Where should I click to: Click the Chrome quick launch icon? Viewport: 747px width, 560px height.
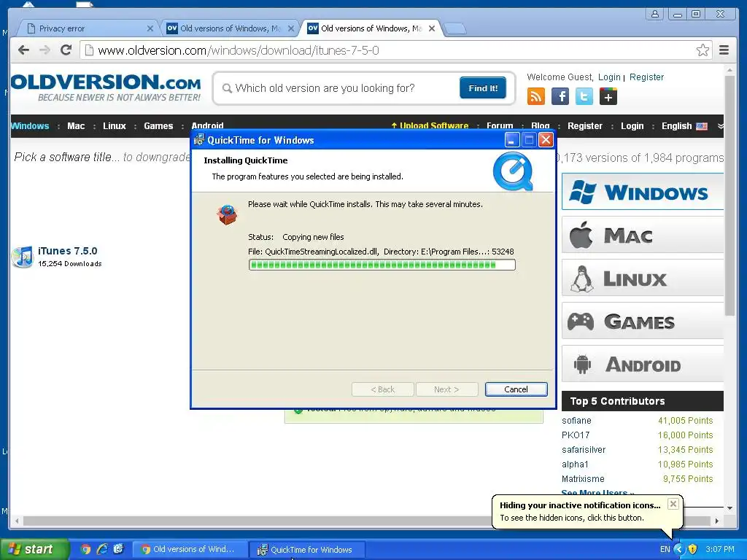(85, 549)
